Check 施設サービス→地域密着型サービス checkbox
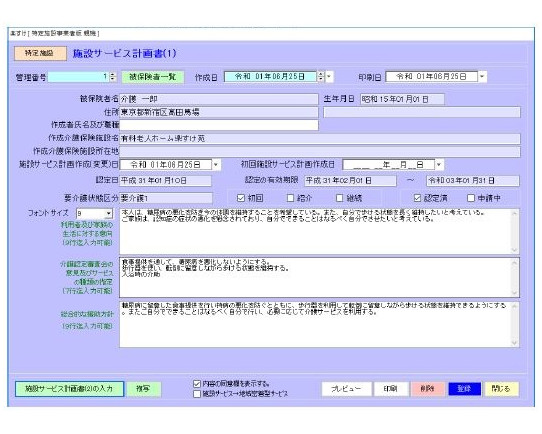Viewport: 542px width, 434px height. pyautogui.click(x=197, y=394)
